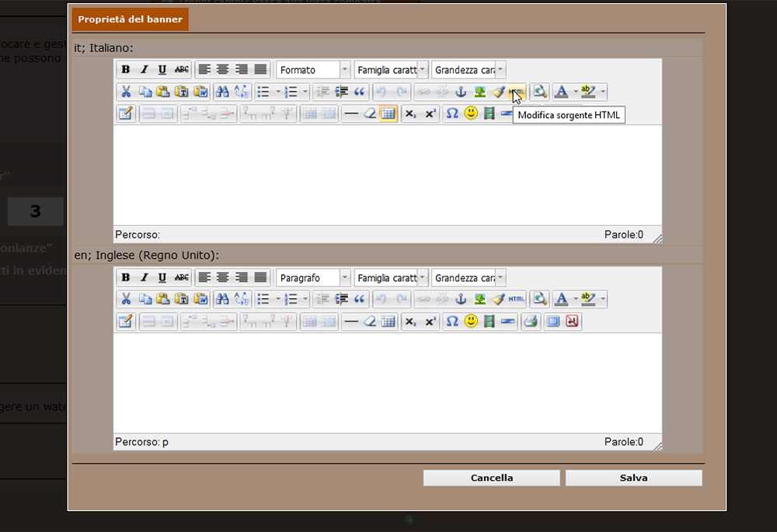Insert special character Omega in Italian editor
777x532 pixels.
pyautogui.click(x=452, y=113)
